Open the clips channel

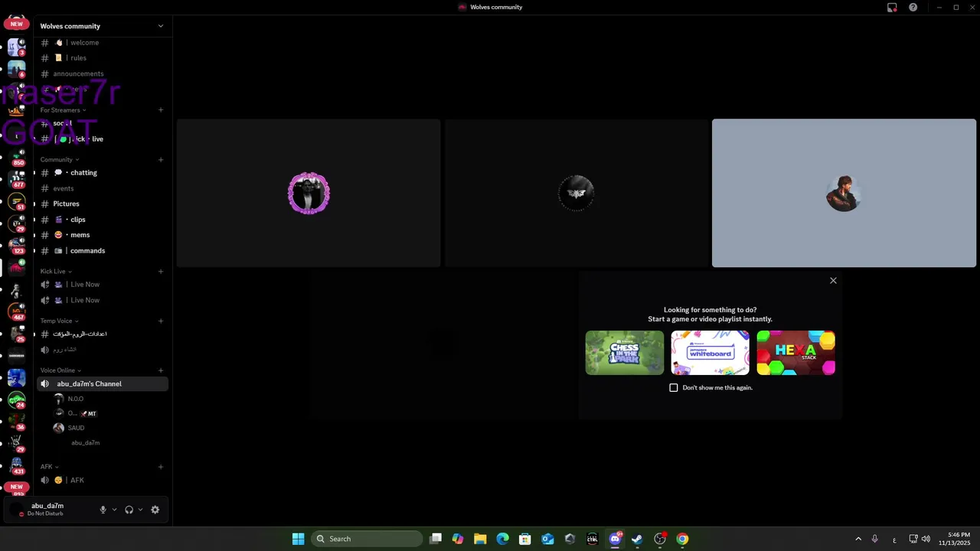click(102, 220)
